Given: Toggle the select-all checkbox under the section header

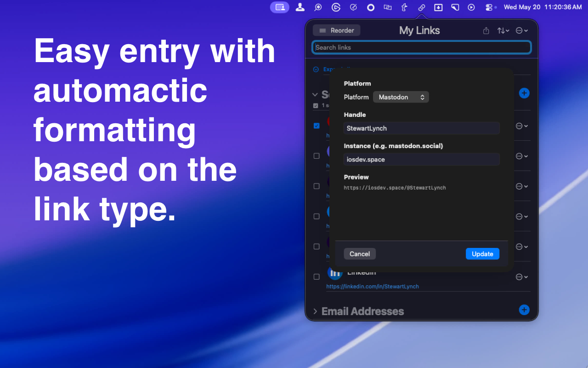Looking at the screenshot, I should (316, 105).
